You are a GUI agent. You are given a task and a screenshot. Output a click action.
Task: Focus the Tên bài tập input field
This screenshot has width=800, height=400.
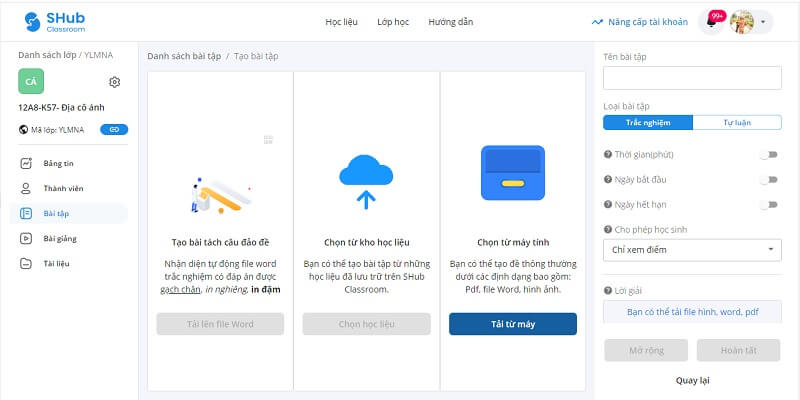click(x=692, y=78)
